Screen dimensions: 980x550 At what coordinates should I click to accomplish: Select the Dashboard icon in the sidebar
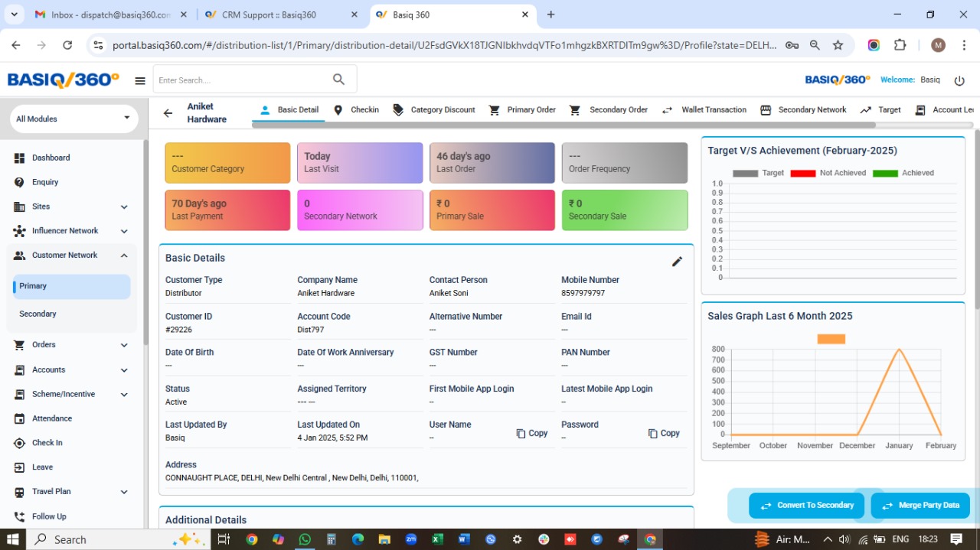(x=18, y=158)
